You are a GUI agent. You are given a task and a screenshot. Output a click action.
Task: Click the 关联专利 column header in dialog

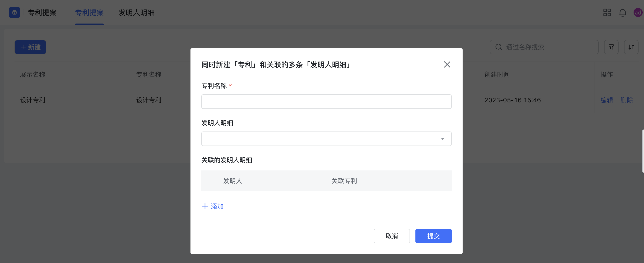[x=344, y=181]
